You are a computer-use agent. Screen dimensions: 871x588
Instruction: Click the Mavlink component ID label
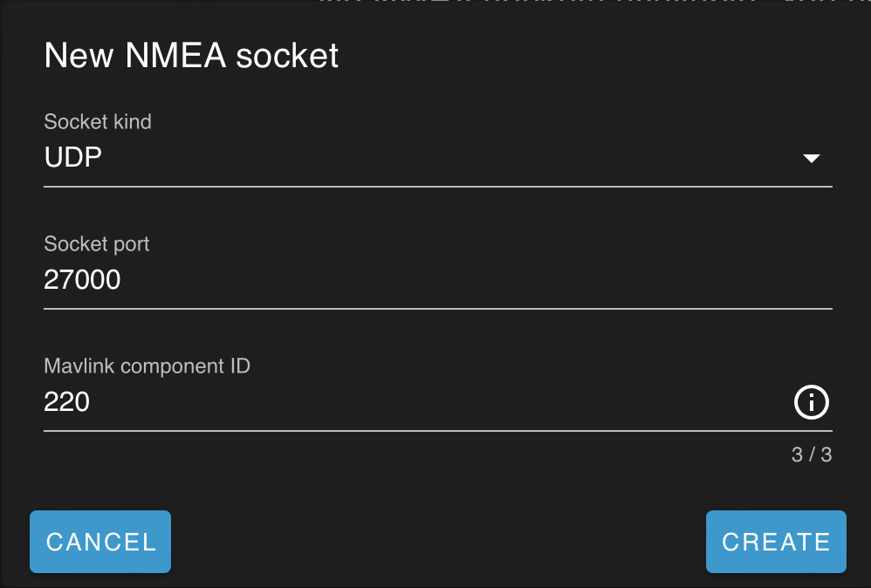coord(147,366)
